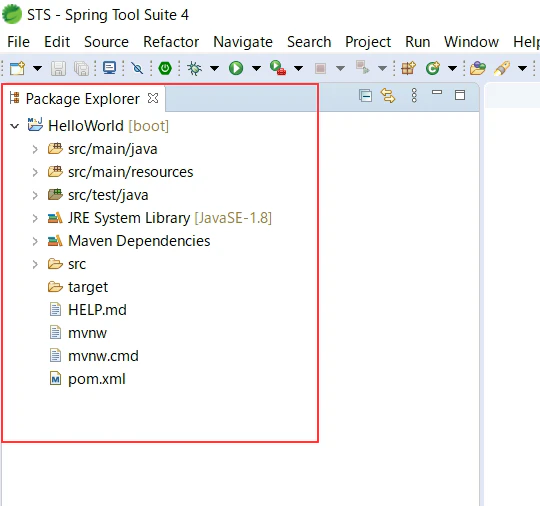Select the src/main/resources tree item
Screen dimensions: 540x506
point(131,172)
